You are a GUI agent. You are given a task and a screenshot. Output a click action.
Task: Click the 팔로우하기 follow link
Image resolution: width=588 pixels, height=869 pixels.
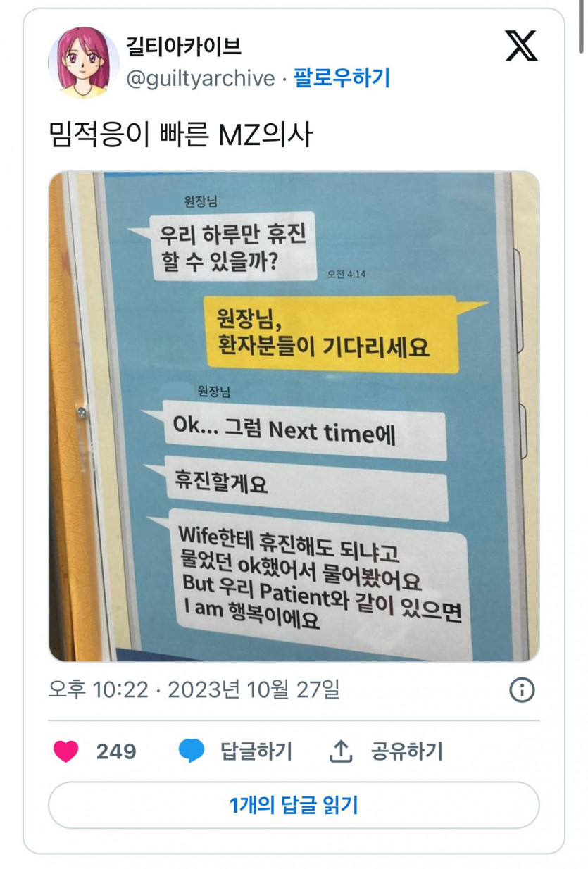(x=342, y=77)
